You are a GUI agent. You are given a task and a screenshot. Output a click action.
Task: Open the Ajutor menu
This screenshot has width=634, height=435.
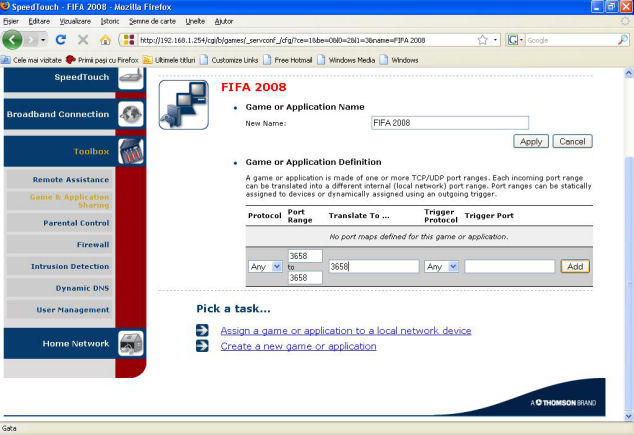[224, 21]
